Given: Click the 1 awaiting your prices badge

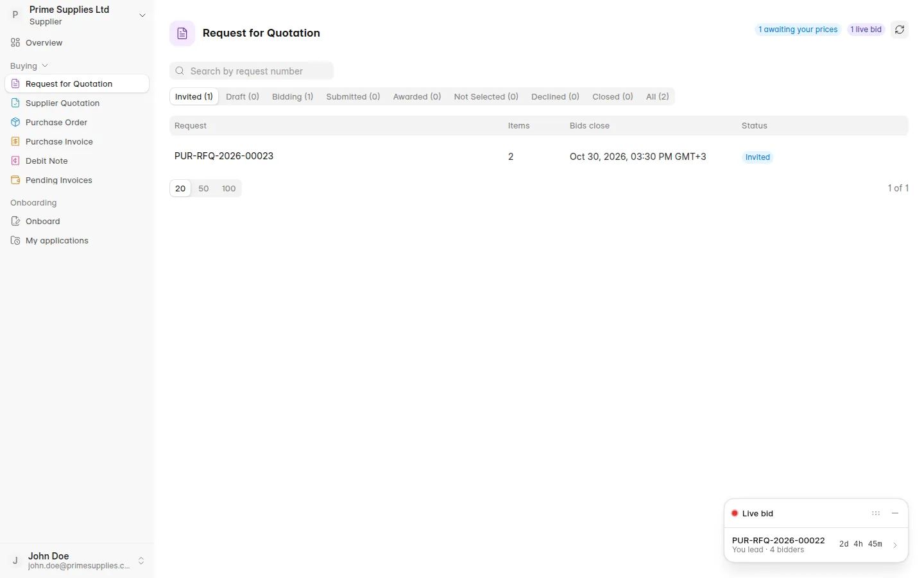Looking at the screenshot, I should click(x=798, y=30).
